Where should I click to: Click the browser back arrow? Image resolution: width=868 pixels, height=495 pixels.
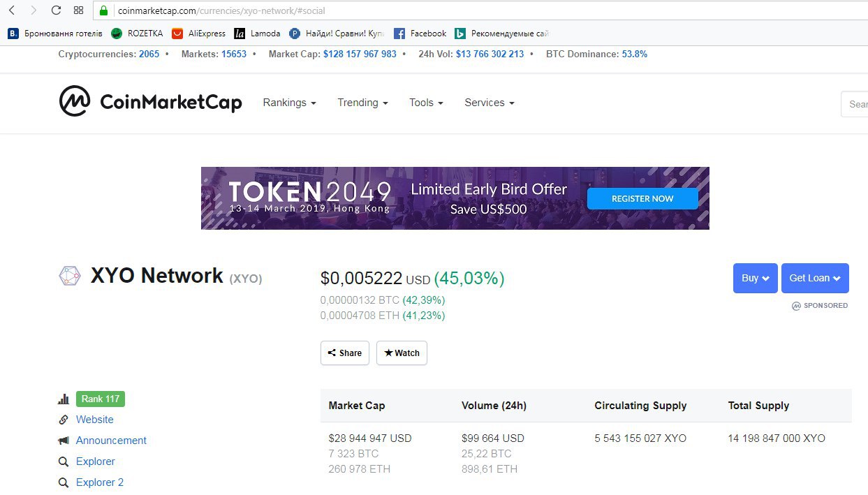click(11, 10)
